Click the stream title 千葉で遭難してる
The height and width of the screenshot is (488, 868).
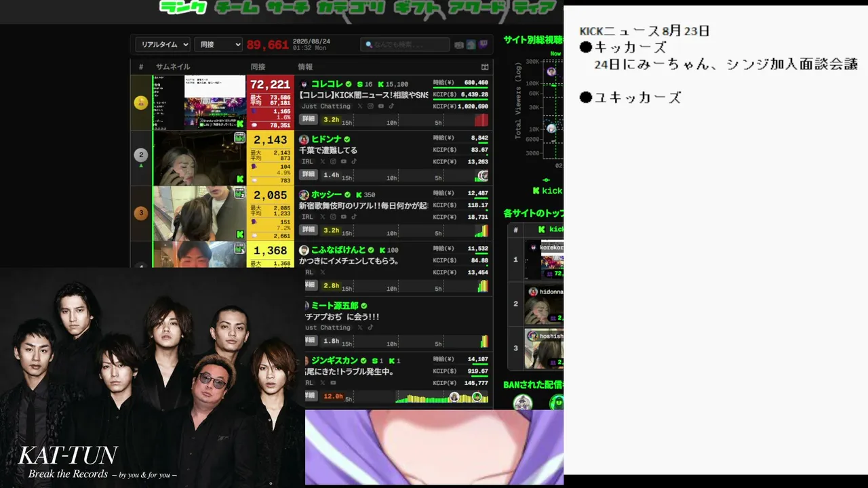(x=328, y=150)
